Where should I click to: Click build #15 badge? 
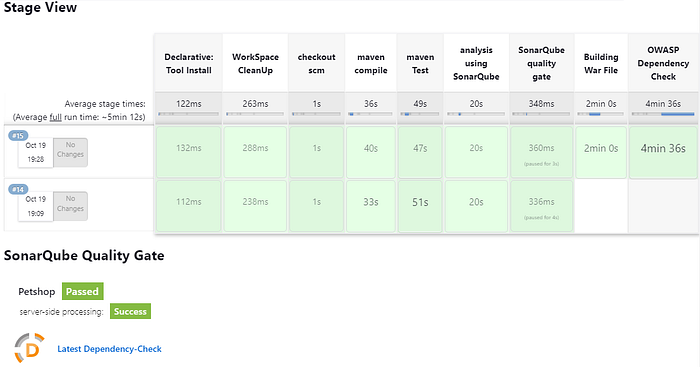click(18, 136)
